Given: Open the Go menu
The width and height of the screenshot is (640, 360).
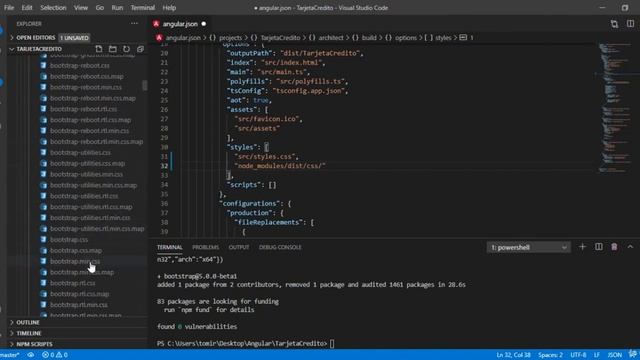Looking at the screenshot, I should click(100, 8).
